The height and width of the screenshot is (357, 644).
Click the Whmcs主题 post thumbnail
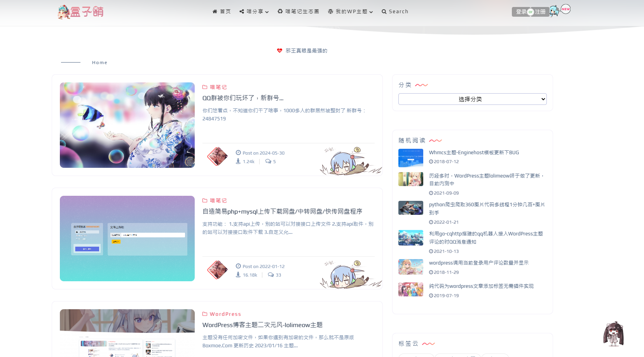tap(411, 158)
